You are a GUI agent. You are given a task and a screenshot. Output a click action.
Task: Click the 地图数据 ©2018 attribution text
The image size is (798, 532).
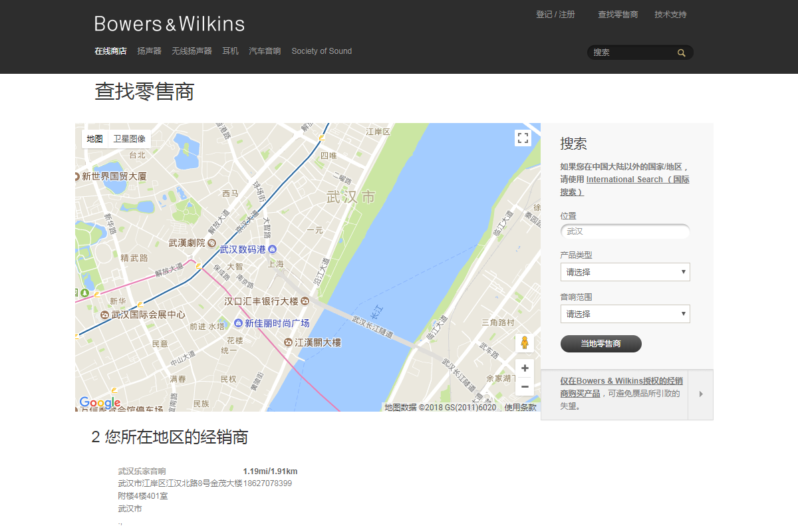click(440, 408)
